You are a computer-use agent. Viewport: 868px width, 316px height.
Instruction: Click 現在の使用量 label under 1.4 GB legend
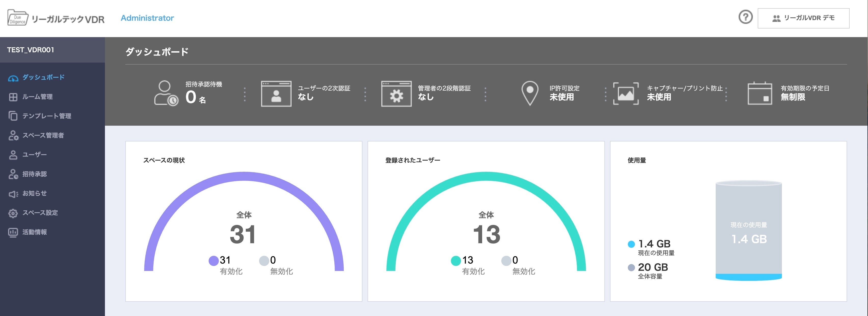pos(656,253)
